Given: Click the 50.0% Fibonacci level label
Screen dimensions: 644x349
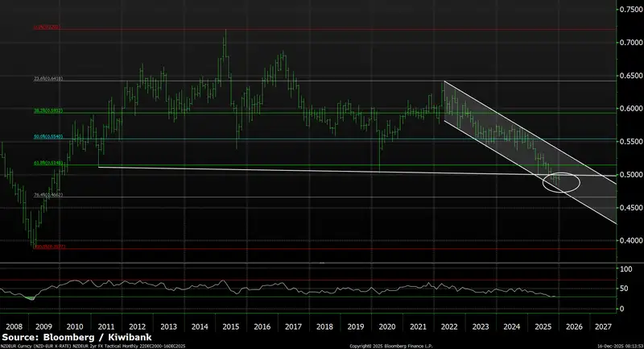Looking at the screenshot, I should (x=47, y=138).
